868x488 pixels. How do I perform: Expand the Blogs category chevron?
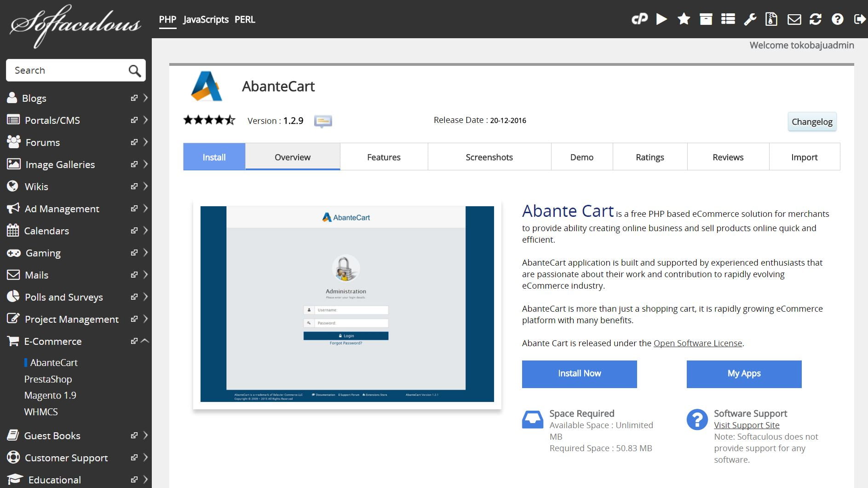coord(145,98)
